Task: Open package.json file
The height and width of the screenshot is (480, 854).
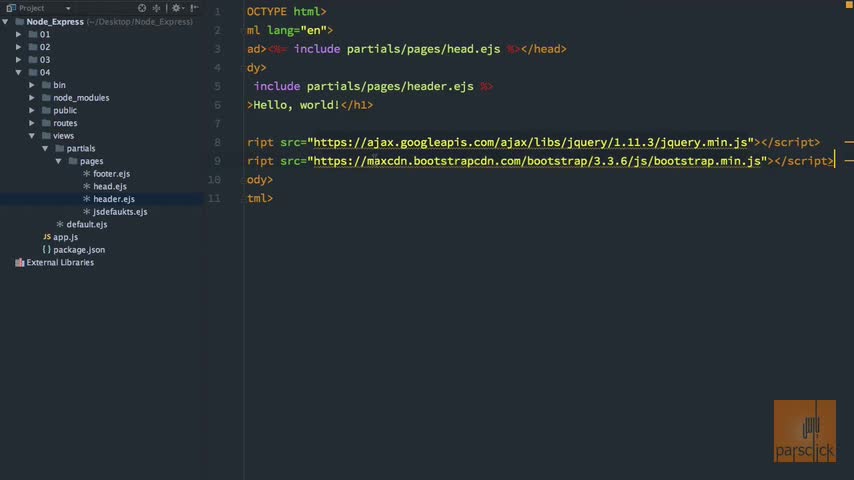Action: click(x=79, y=250)
